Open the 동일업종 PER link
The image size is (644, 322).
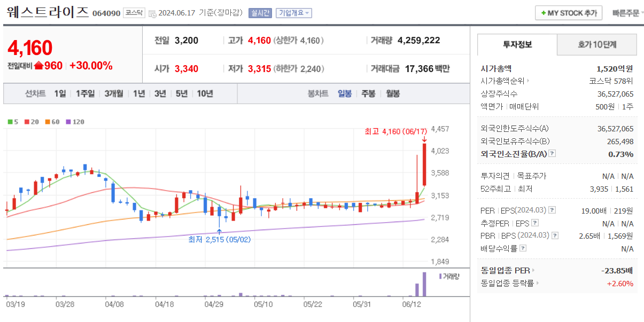[508, 270]
